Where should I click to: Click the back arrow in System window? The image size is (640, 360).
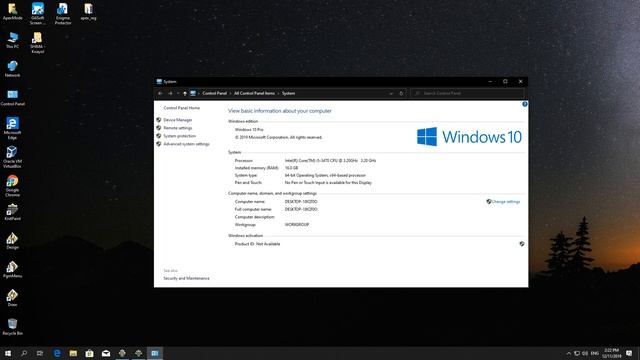pos(160,93)
